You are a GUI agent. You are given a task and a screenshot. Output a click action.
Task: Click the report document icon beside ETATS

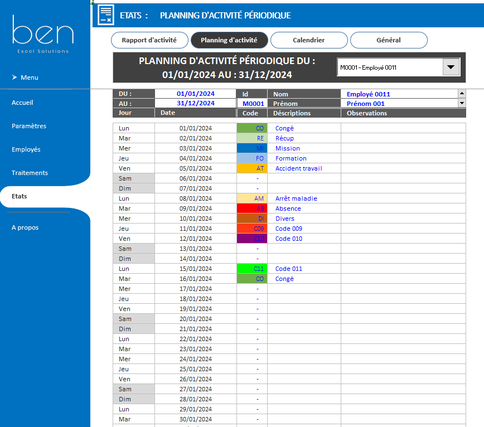106,15
